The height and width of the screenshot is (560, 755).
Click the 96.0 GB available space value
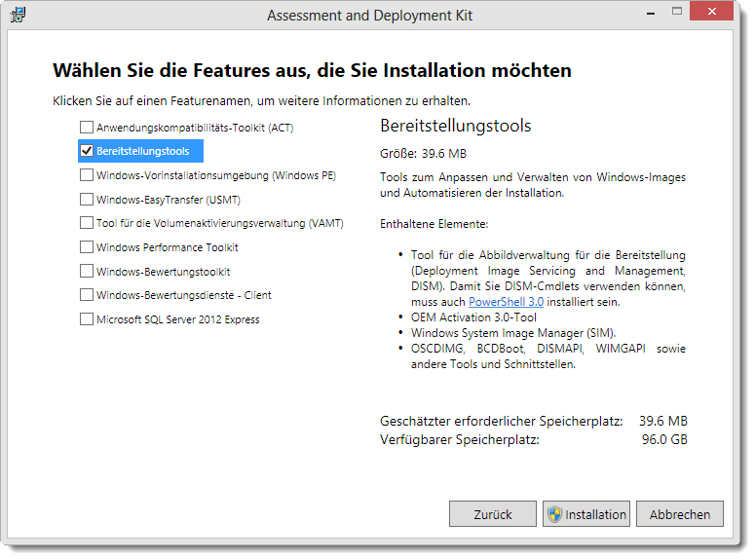664,439
